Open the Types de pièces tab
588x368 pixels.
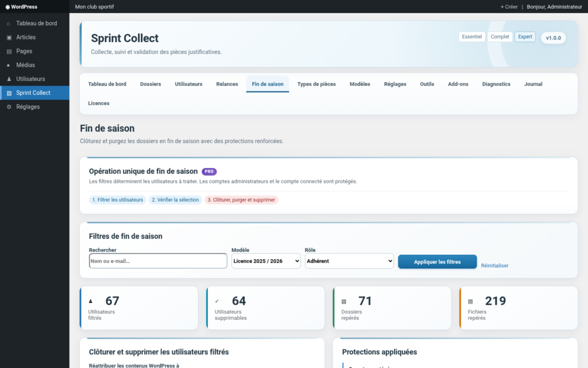(x=316, y=84)
